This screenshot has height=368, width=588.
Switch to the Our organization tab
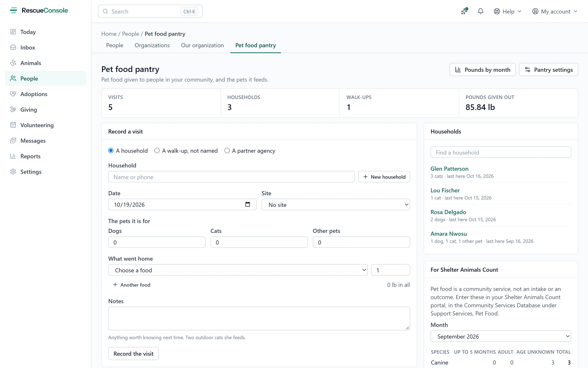(202, 45)
